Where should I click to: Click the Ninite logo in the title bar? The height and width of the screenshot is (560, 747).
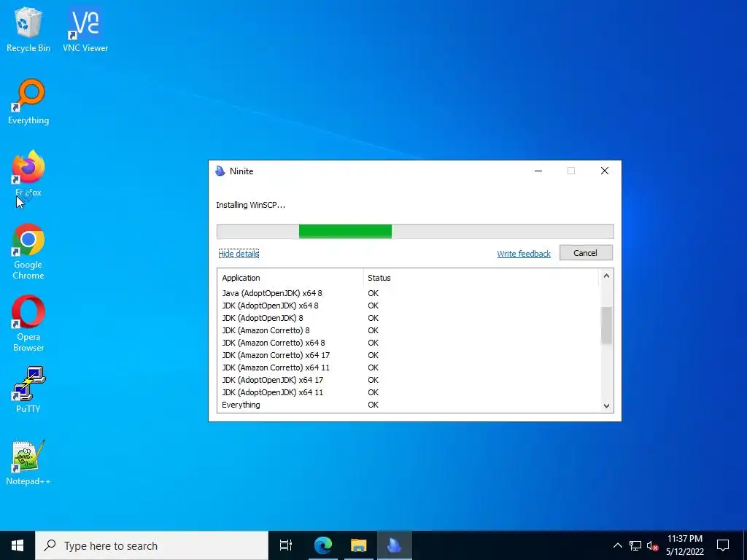tap(220, 171)
